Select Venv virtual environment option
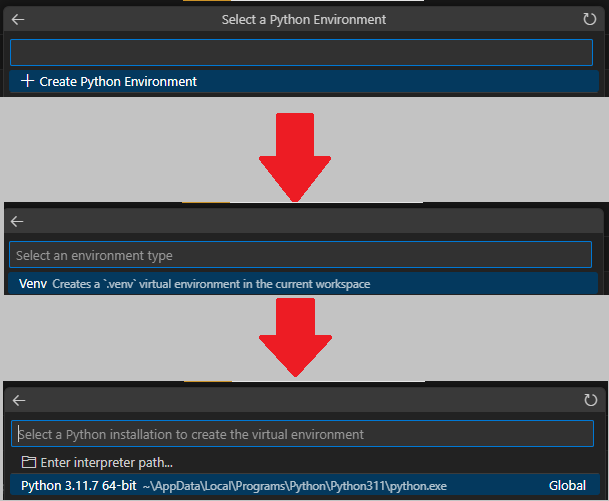Viewport: 609px width, 501px height. (x=303, y=284)
